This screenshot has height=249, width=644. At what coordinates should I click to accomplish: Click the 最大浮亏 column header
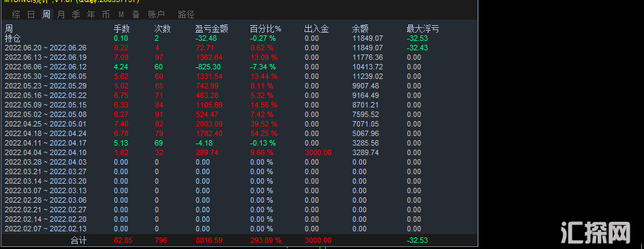coord(423,29)
